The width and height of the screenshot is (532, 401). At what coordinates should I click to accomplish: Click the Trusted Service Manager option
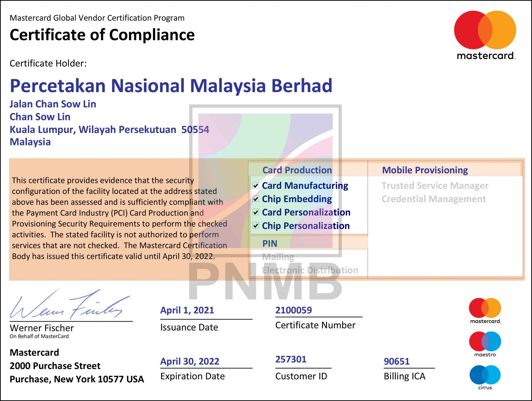click(x=435, y=186)
